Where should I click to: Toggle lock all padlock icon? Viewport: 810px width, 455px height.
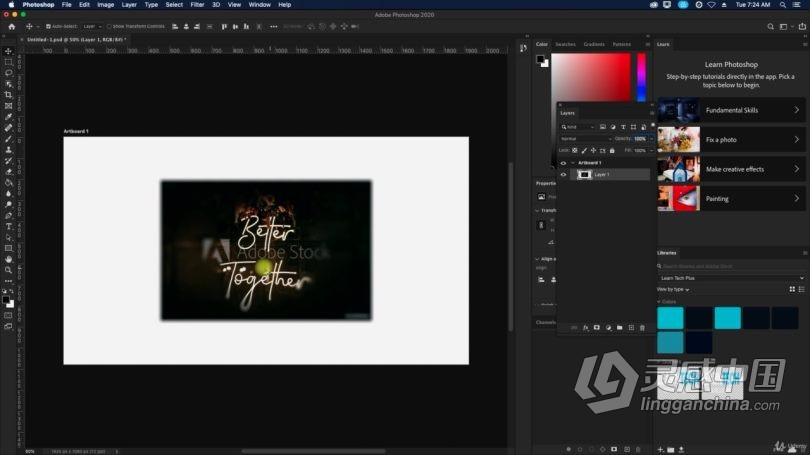coord(612,150)
